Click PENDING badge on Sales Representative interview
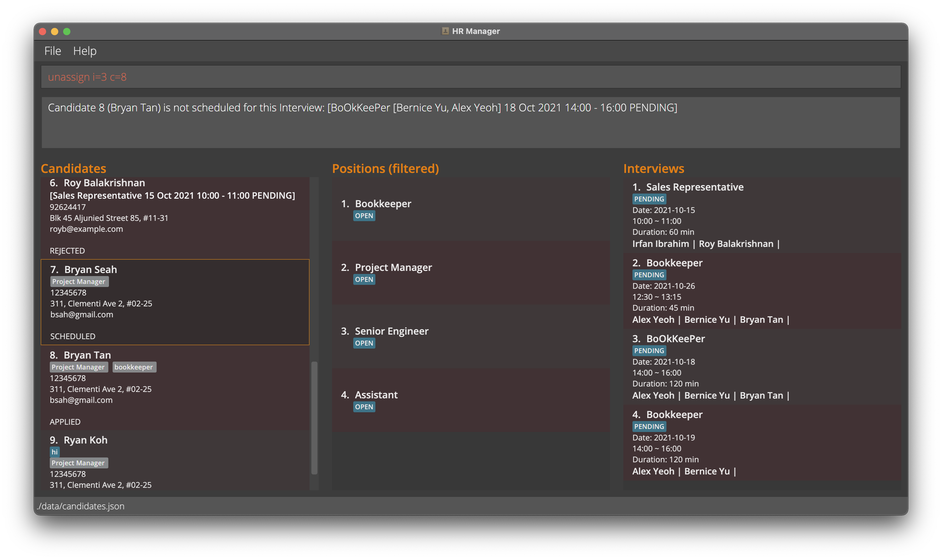Image resolution: width=942 pixels, height=560 pixels. tap(649, 199)
